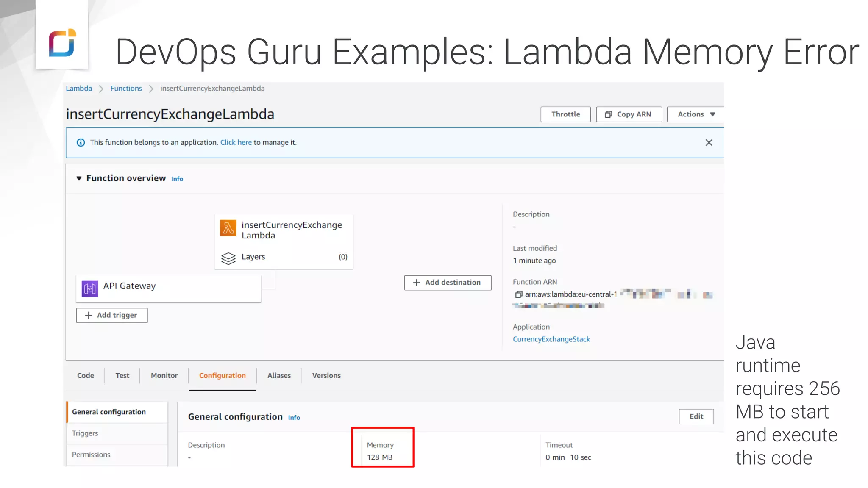Screen dimensions: 868x488
Task: Click the Timeout value 0 min 10 sec
Action: tap(568, 457)
